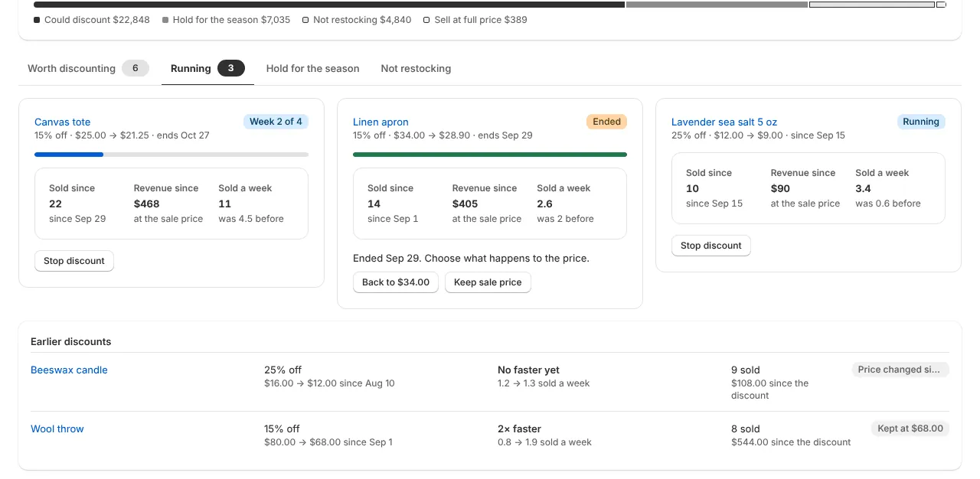980x479 pixels.
Task: Click Keep sale price button
Action: point(488,282)
